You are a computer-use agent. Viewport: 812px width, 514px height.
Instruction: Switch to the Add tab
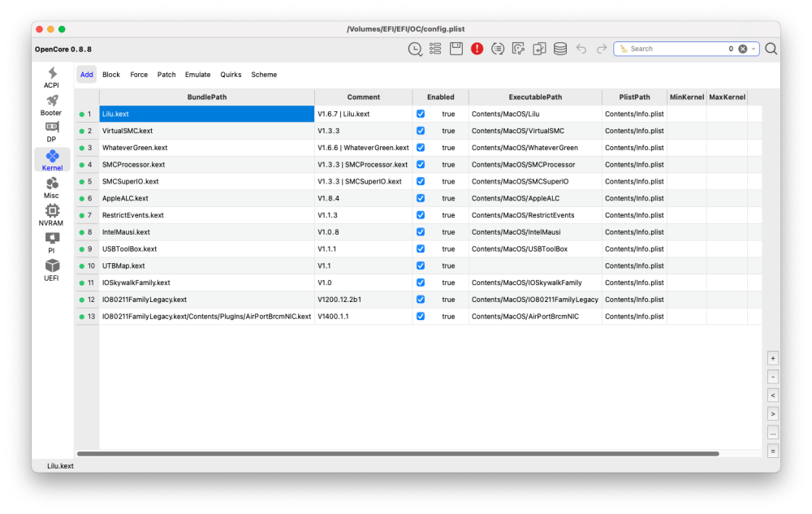point(87,75)
